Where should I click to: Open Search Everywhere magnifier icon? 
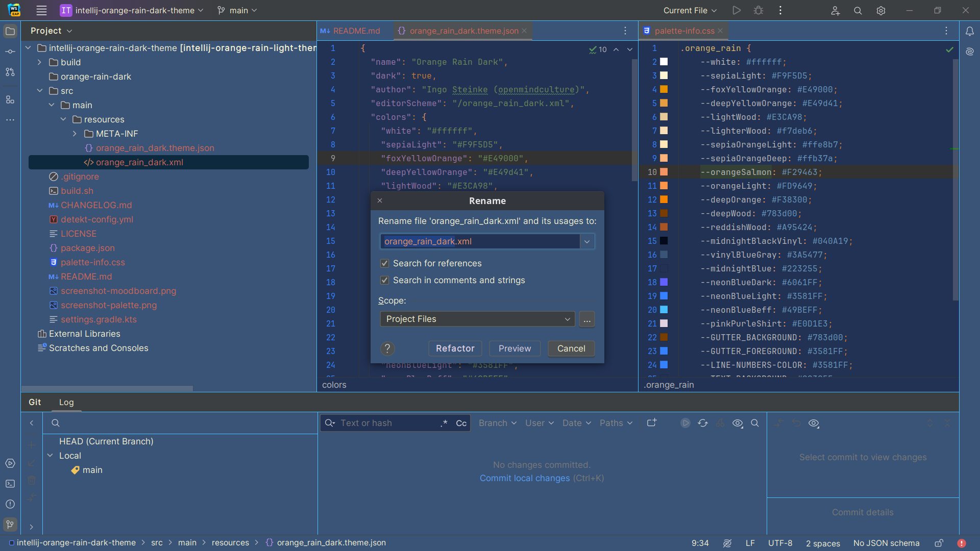pyautogui.click(x=858, y=10)
